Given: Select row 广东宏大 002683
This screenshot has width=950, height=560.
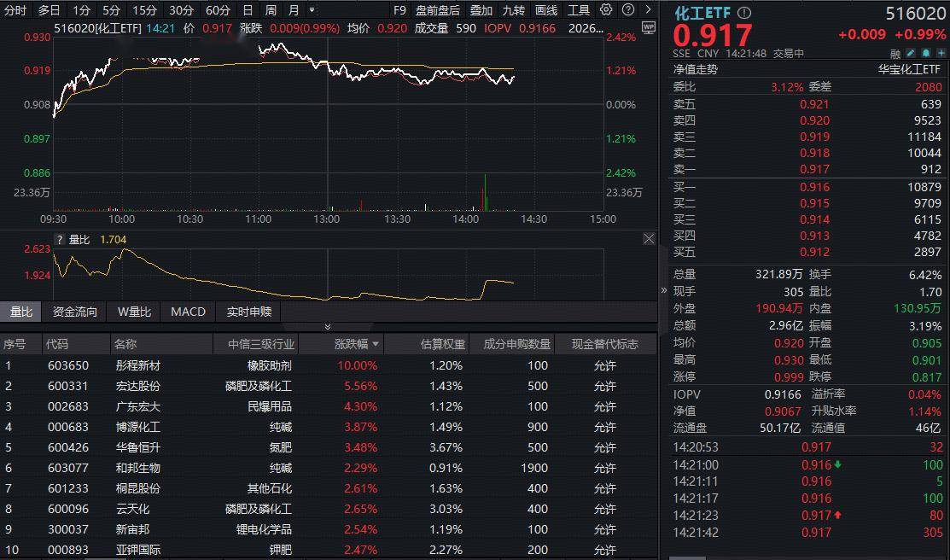Looking at the screenshot, I should [329, 406].
